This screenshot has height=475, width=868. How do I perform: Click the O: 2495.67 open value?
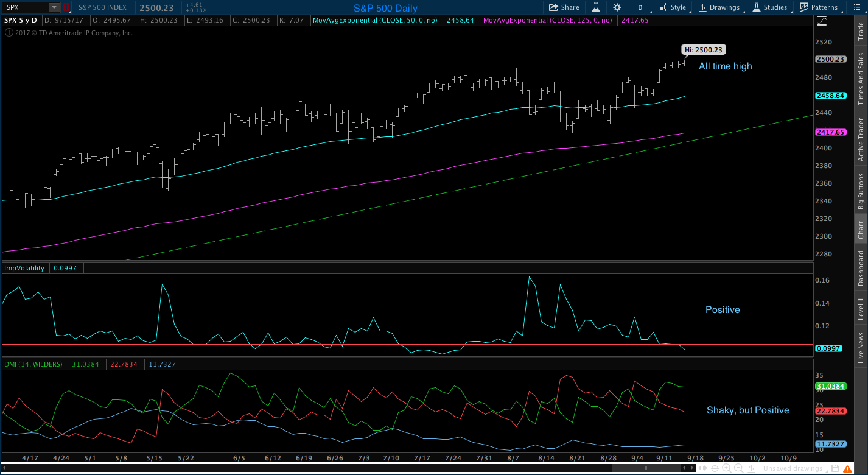pyautogui.click(x=113, y=20)
